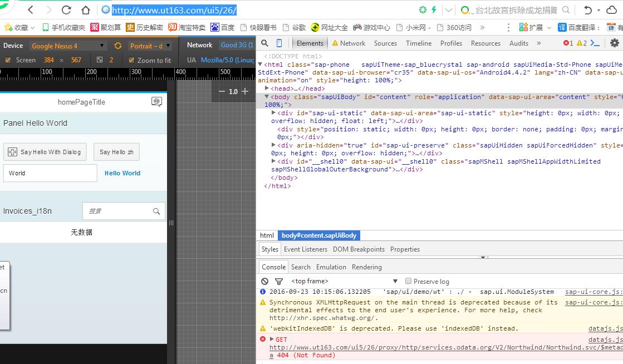Image resolution: width=623 pixels, height=364 pixels.
Task: Click the search magnifier in browser search box
Action: 566,10
